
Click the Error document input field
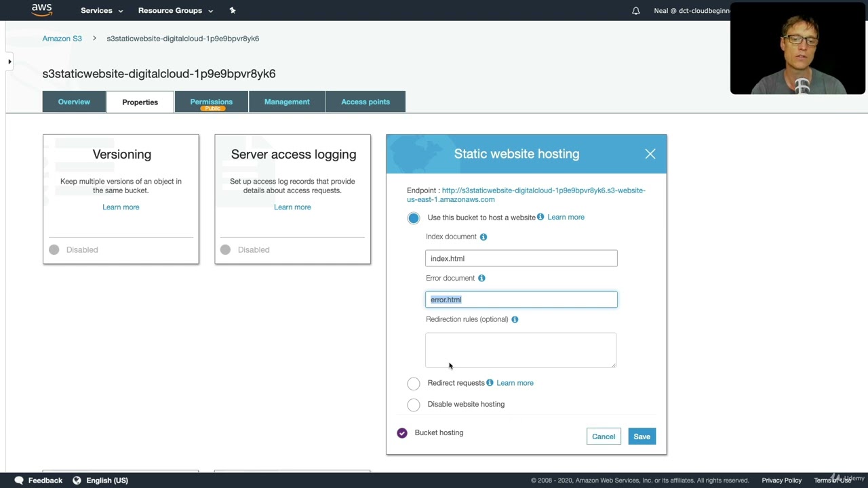(x=521, y=300)
